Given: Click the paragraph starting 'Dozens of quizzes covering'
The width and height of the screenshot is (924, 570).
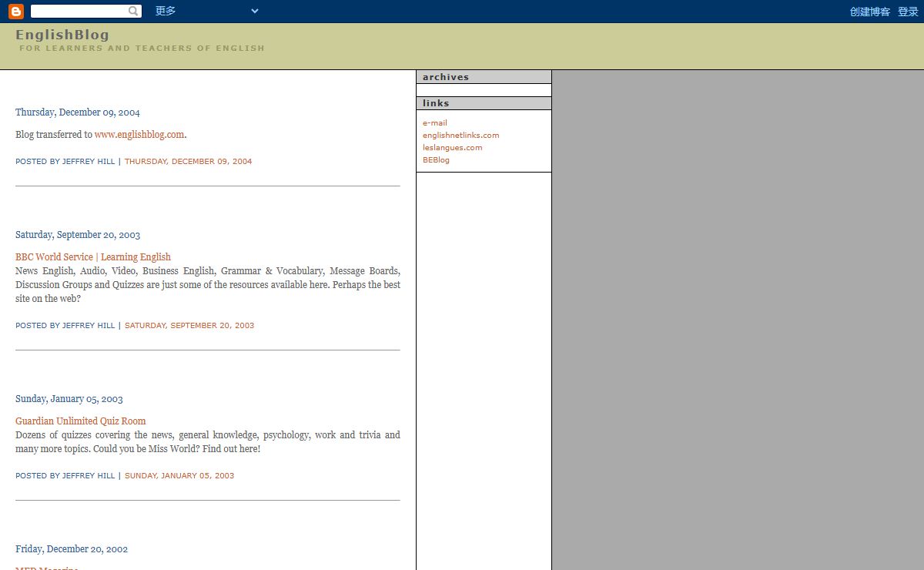Looking at the screenshot, I should tap(208, 442).
